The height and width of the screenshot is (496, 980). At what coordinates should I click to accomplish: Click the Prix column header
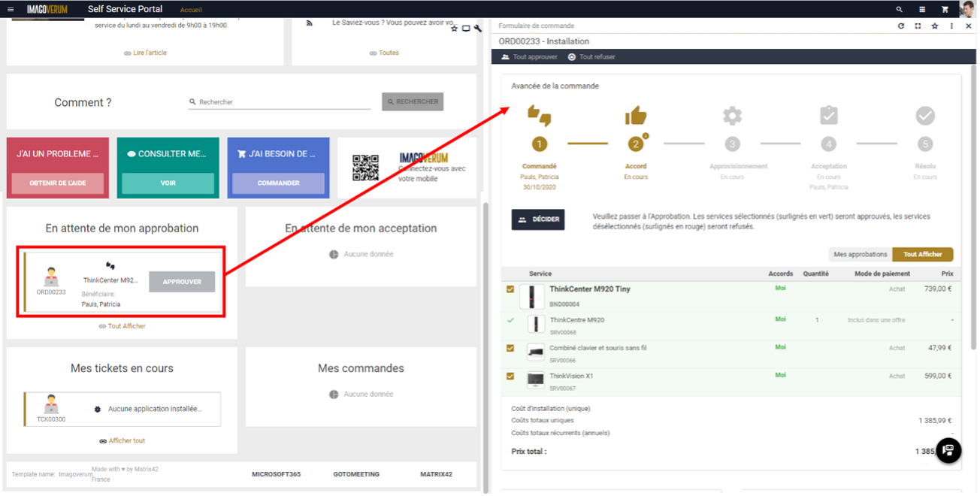coord(947,274)
